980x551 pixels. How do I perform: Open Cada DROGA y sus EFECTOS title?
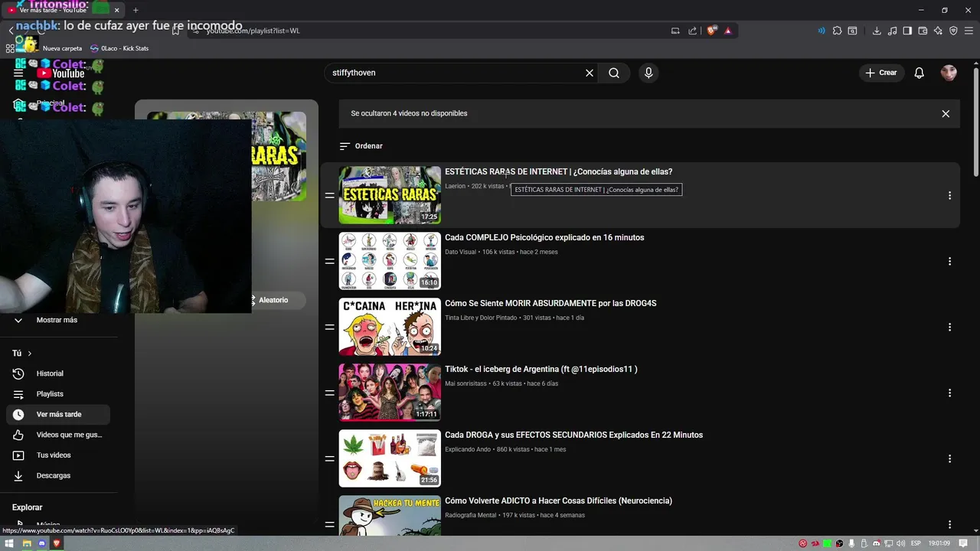click(573, 435)
